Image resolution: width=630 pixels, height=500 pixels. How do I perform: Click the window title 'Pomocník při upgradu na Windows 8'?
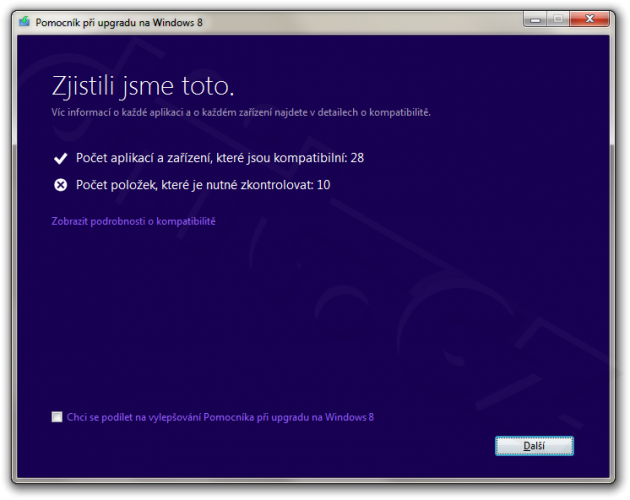(119, 23)
